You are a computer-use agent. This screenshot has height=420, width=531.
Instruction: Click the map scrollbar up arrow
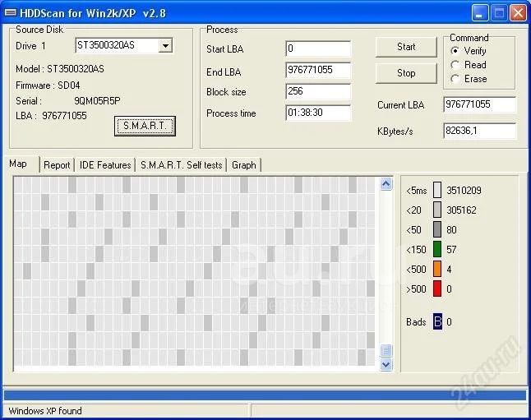tap(386, 184)
